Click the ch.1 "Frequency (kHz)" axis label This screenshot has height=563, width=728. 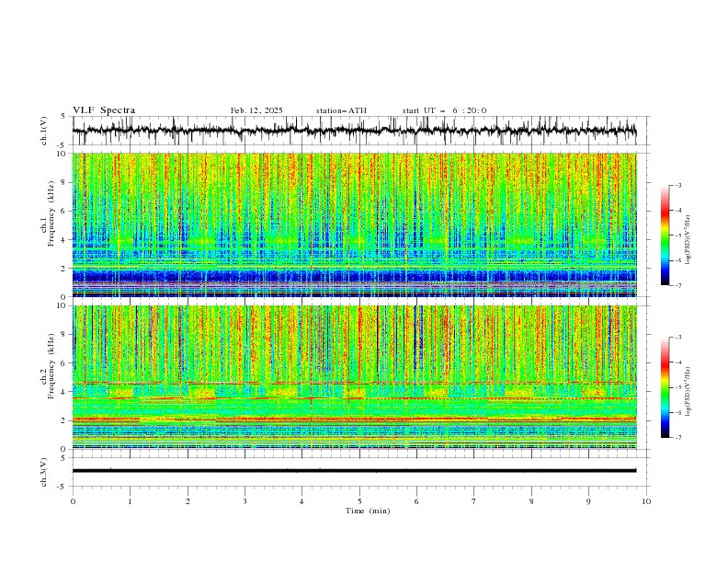(51, 212)
